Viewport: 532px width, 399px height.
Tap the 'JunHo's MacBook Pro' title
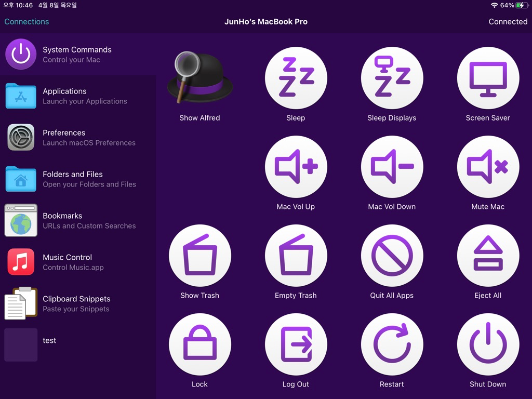click(x=265, y=22)
